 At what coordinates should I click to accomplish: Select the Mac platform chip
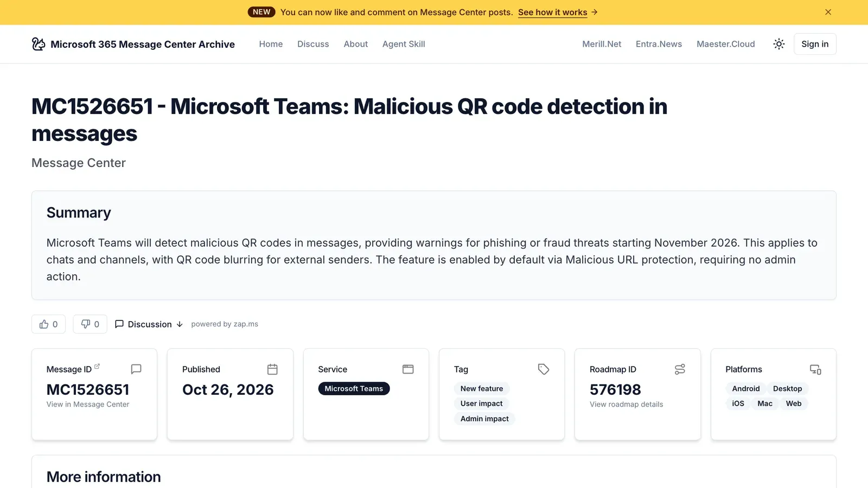click(764, 403)
